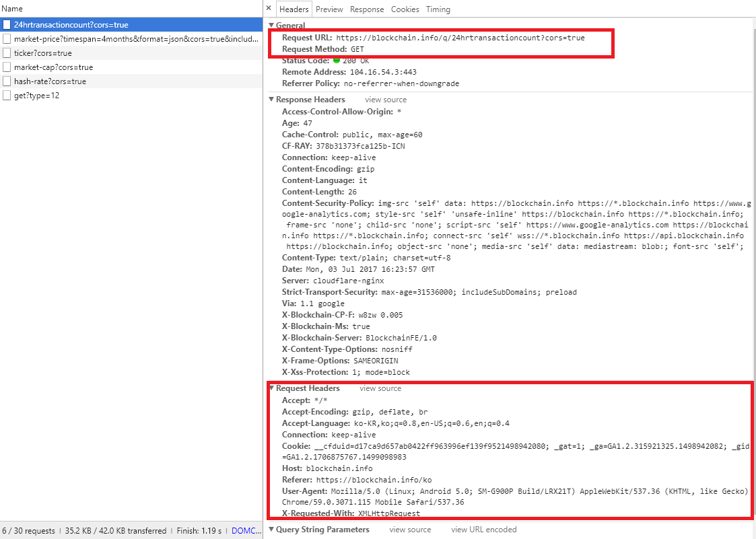Click the Name column header
Image resolution: width=756 pixels, height=539 pixels.
click(12, 9)
